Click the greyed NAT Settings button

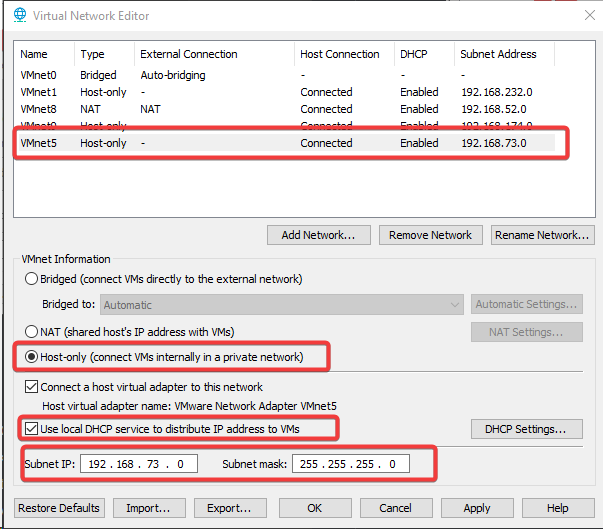526,332
